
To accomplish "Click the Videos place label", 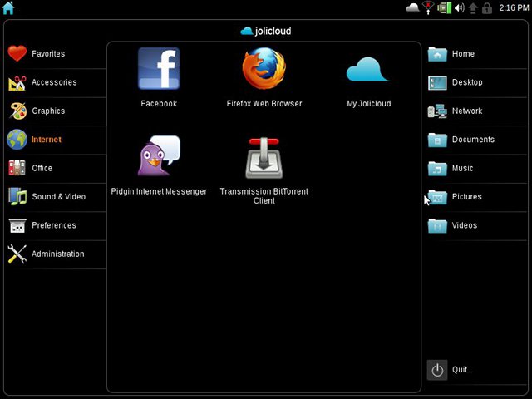I will pyautogui.click(x=465, y=225).
